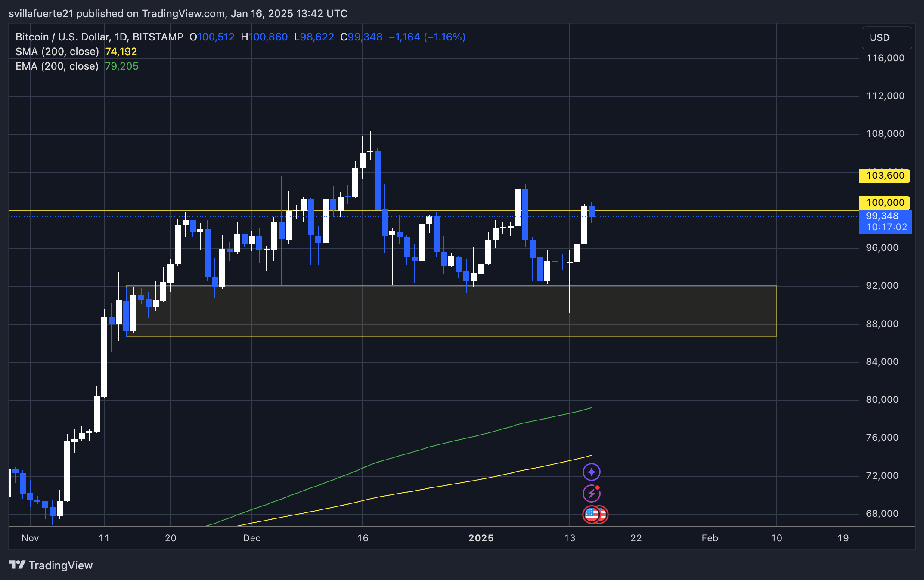Open the purple AI sparkle assistant icon

pos(592,472)
